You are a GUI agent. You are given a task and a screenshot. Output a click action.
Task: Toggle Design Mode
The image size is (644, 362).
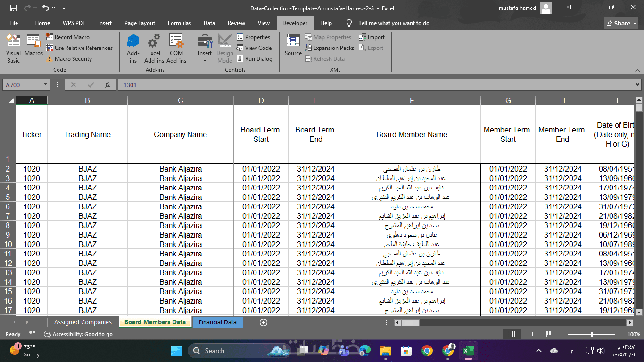click(224, 49)
